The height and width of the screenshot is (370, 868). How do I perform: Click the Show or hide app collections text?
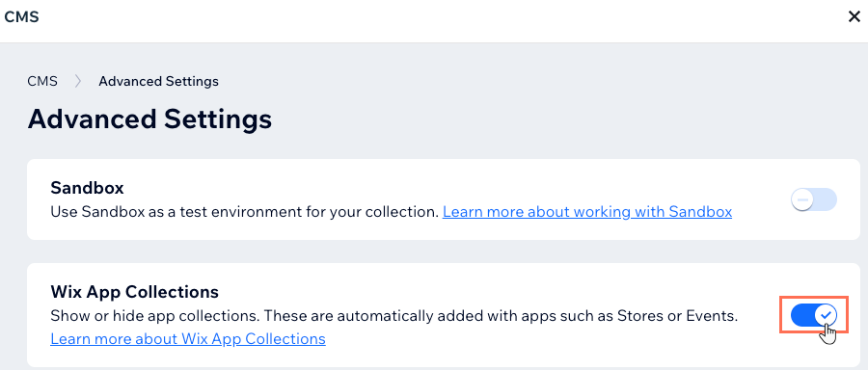coord(394,316)
